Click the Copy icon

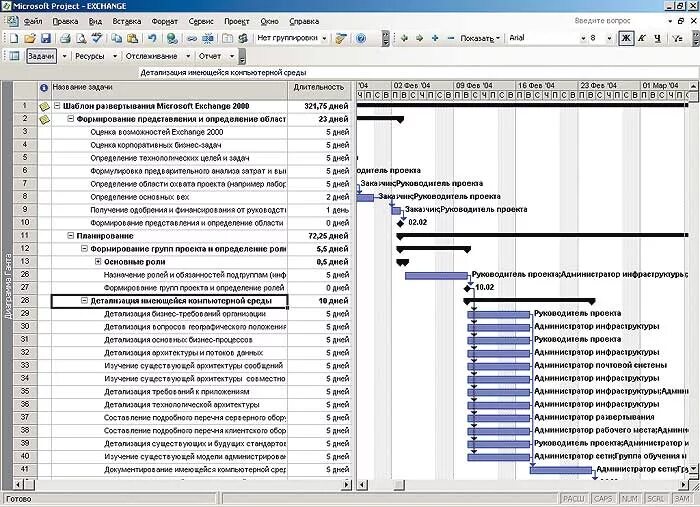tap(117, 38)
